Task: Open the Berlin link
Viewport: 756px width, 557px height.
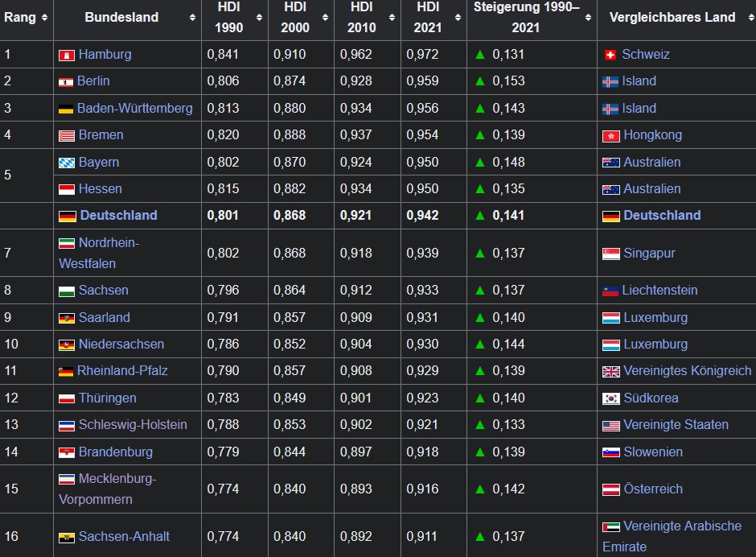Action: click(x=93, y=80)
